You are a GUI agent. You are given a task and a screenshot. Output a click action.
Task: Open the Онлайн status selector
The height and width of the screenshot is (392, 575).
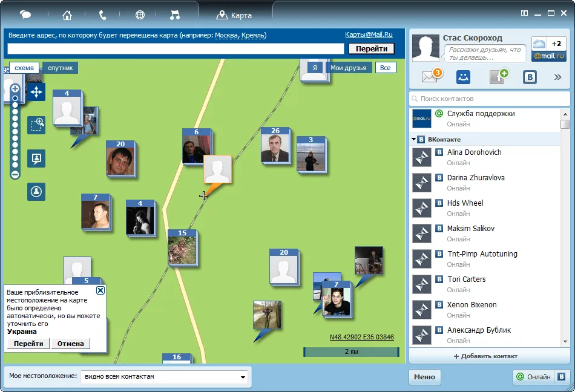coord(534,377)
